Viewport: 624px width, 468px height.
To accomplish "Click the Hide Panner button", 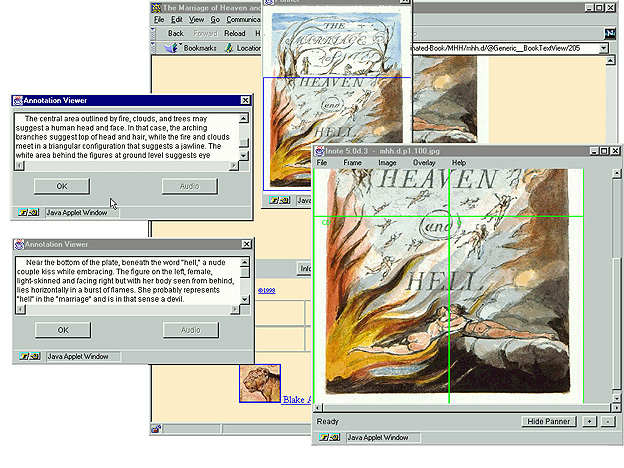I will [548, 421].
